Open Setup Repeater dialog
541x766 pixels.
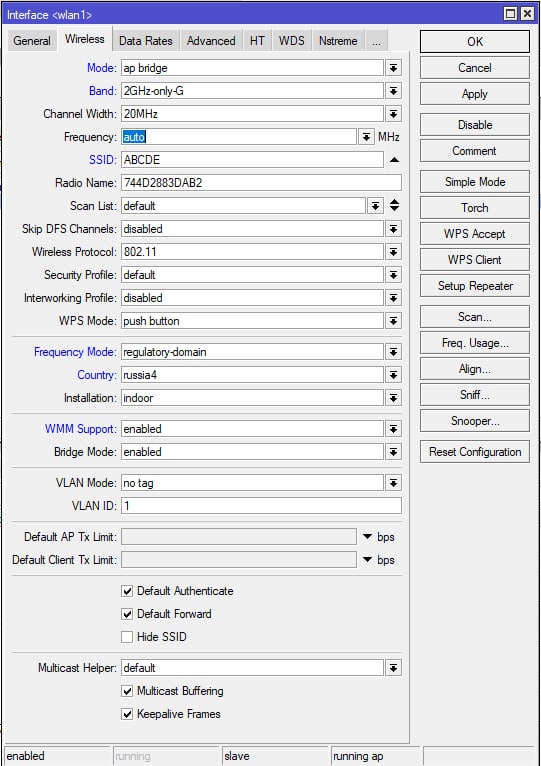click(x=475, y=286)
